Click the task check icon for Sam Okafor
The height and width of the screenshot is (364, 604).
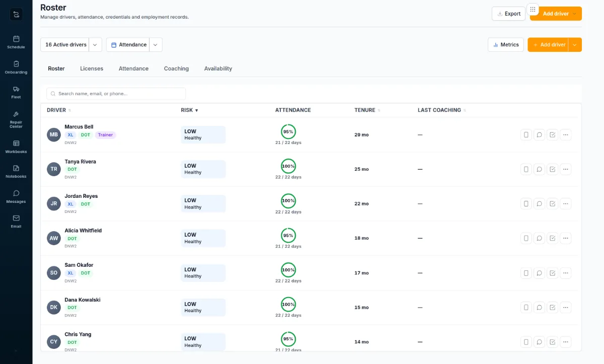pyautogui.click(x=552, y=273)
